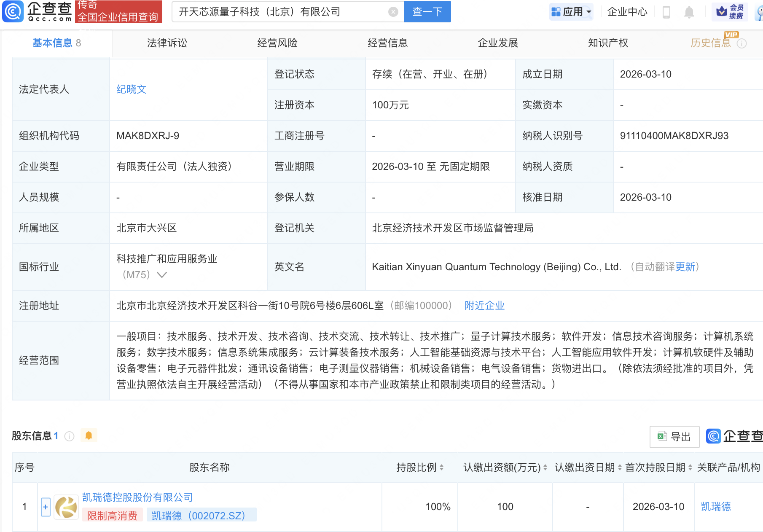Click the info icon next to 股东信息 count
763x532 pixels.
[x=70, y=436]
